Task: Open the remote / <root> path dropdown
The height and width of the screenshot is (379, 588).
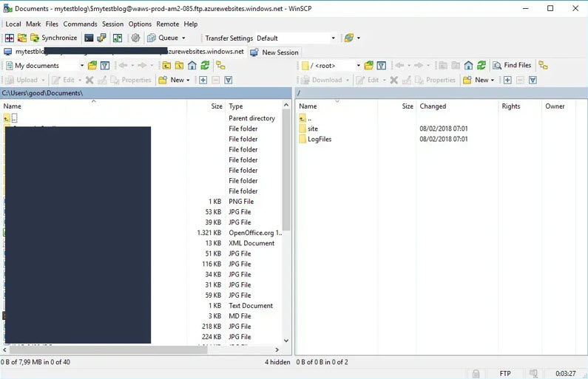Action: (358, 66)
